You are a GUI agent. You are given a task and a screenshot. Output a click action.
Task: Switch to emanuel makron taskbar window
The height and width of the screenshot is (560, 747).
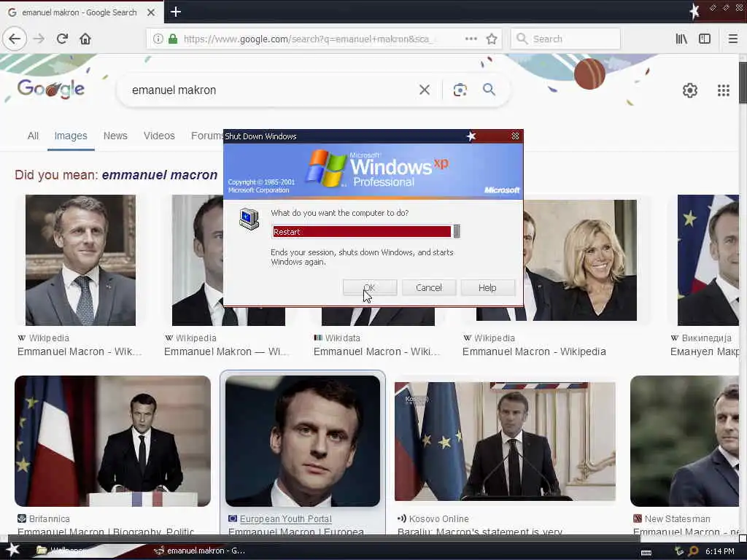200,551
